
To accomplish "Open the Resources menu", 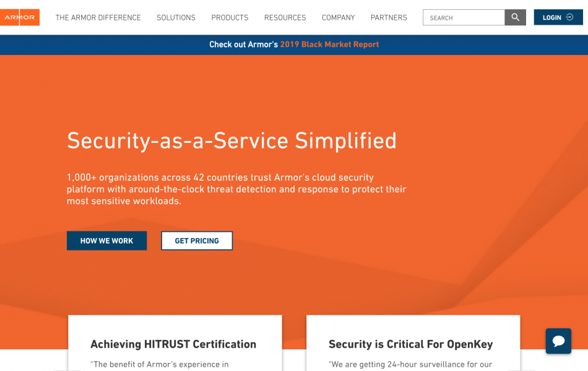I will coord(285,17).
